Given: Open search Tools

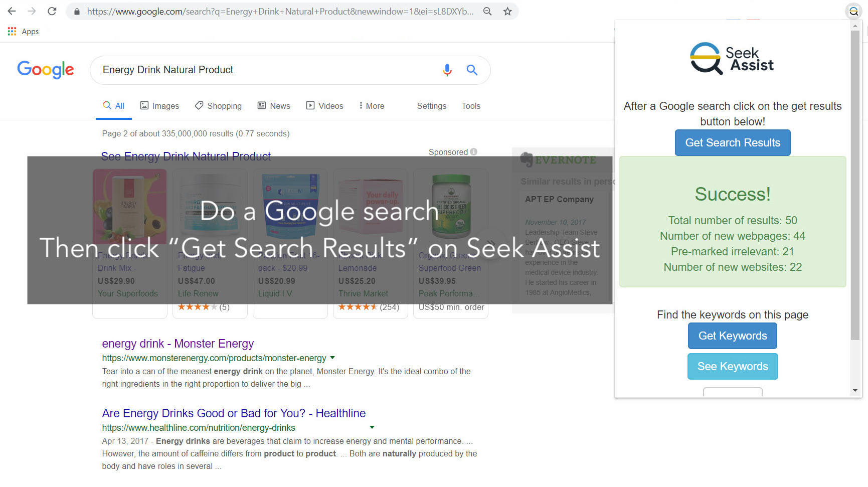Looking at the screenshot, I should tap(471, 106).
